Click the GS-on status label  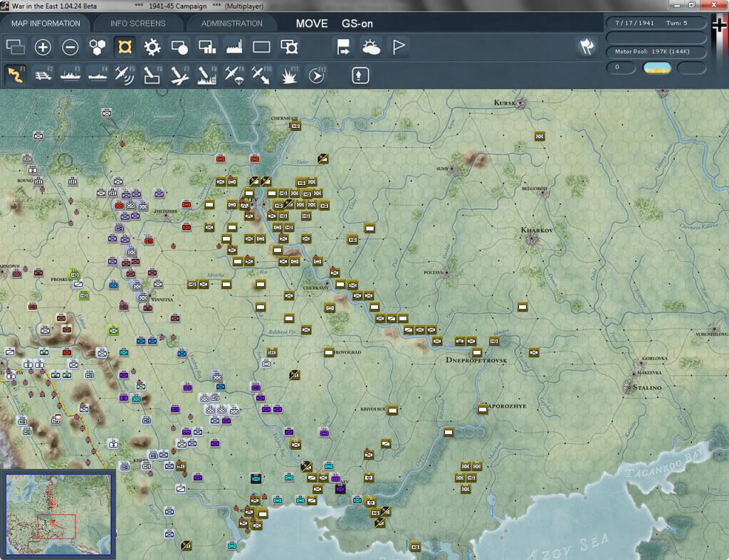[357, 23]
